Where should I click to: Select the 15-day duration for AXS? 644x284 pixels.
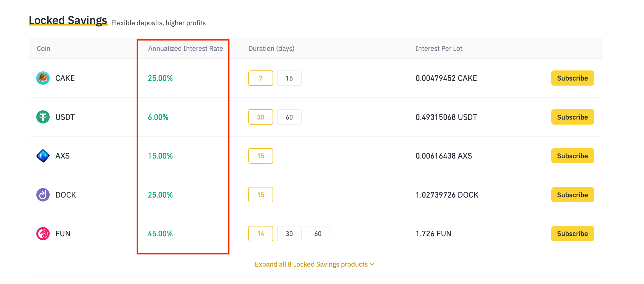(260, 156)
